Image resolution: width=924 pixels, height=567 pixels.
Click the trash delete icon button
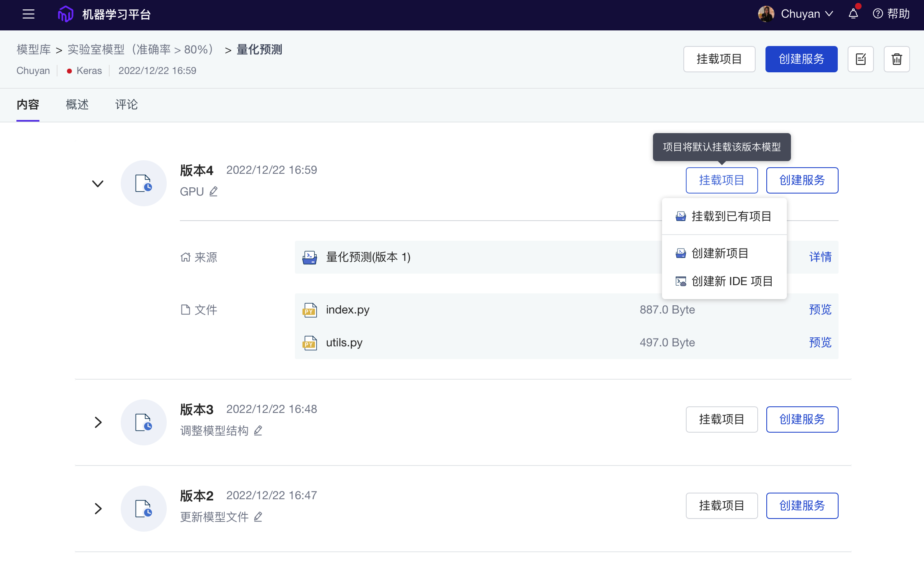pos(897,59)
